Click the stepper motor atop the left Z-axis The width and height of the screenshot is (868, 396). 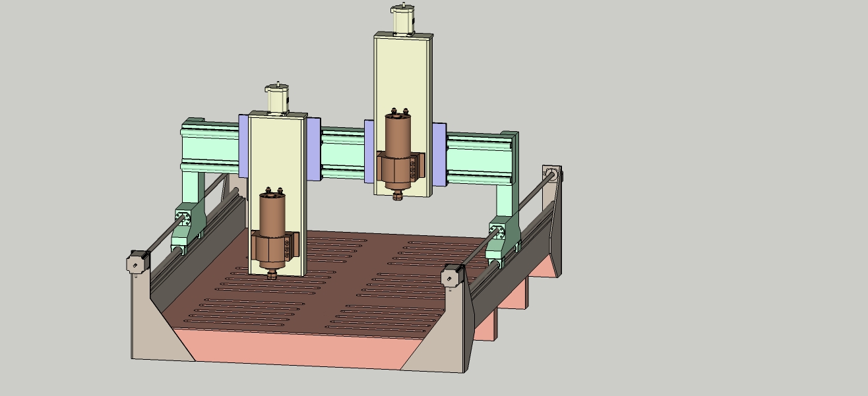278,99
